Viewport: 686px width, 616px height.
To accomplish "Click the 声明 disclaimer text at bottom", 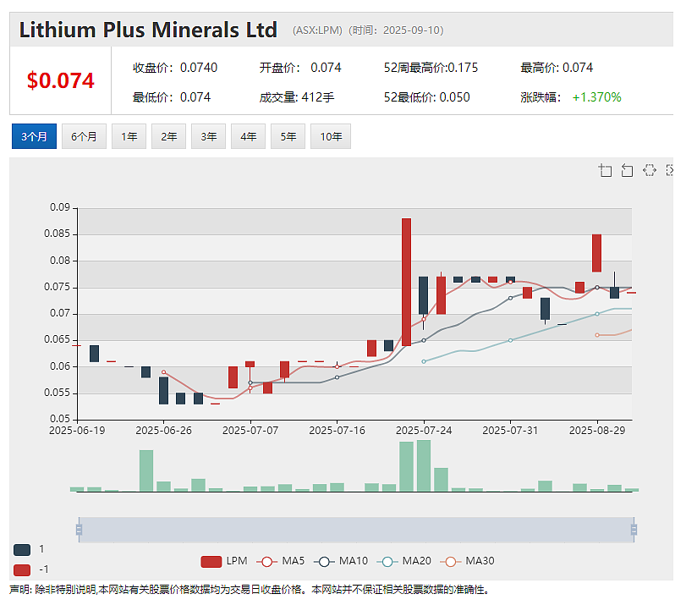I will pos(249,590).
